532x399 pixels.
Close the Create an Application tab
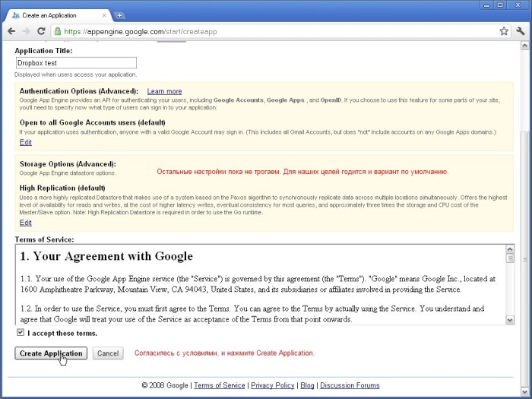[104, 15]
